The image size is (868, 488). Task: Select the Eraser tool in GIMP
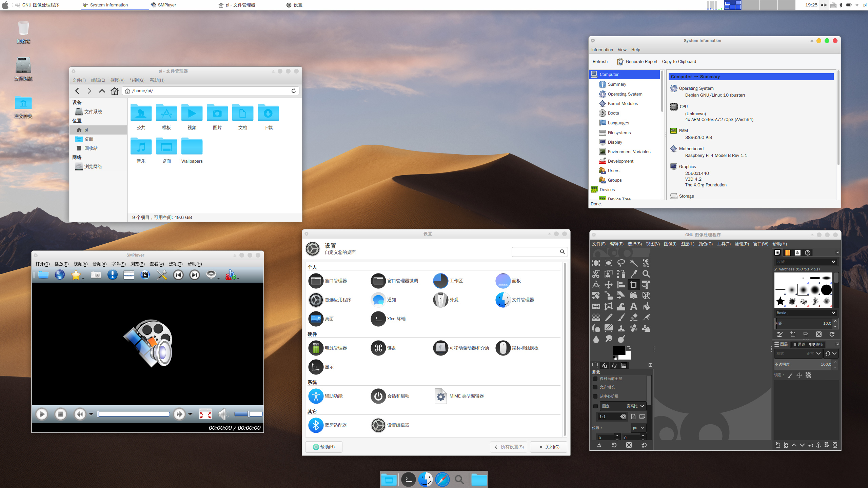(633, 318)
